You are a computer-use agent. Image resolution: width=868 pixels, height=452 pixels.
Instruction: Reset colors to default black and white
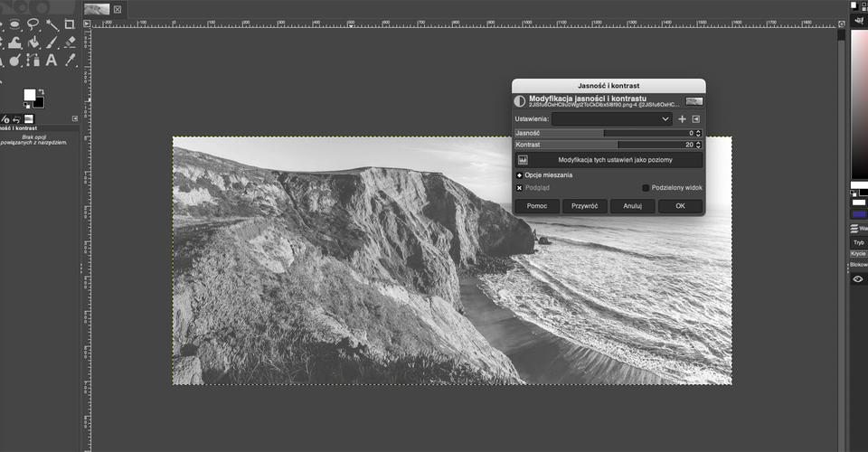click(25, 105)
